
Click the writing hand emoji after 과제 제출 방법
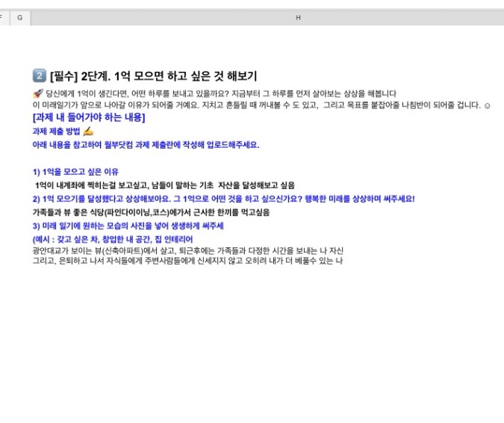point(88,132)
